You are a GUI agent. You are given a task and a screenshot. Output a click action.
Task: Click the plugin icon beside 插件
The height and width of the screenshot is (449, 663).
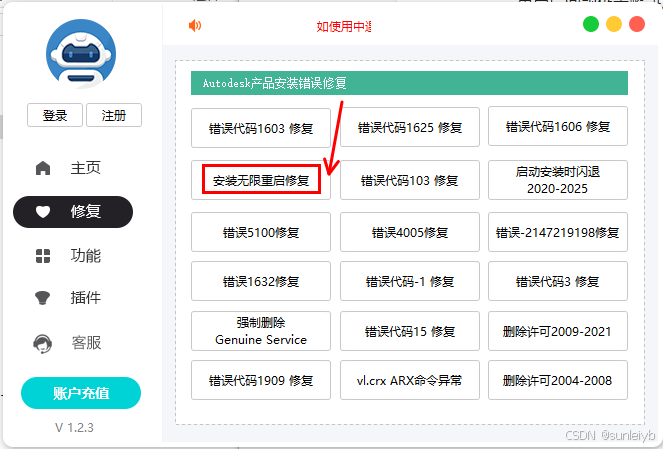coord(42,298)
